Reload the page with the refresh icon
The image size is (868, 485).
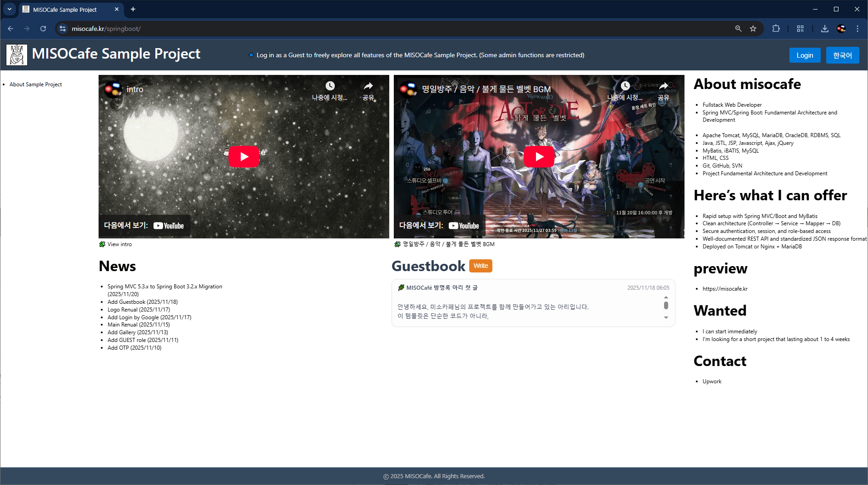tap(43, 29)
